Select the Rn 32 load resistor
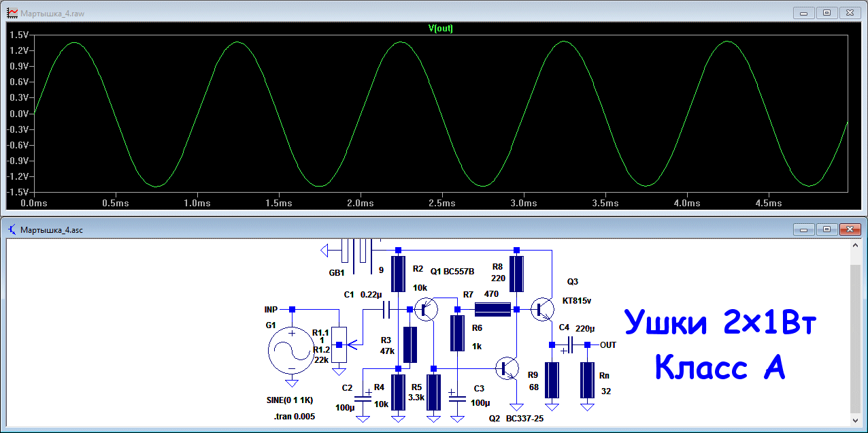 (587, 380)
